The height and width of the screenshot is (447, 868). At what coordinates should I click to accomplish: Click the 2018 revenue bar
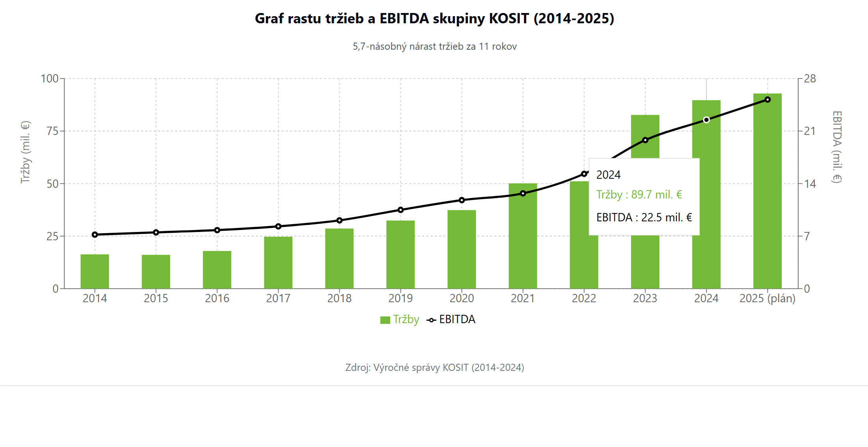click(x=339, y=258)
